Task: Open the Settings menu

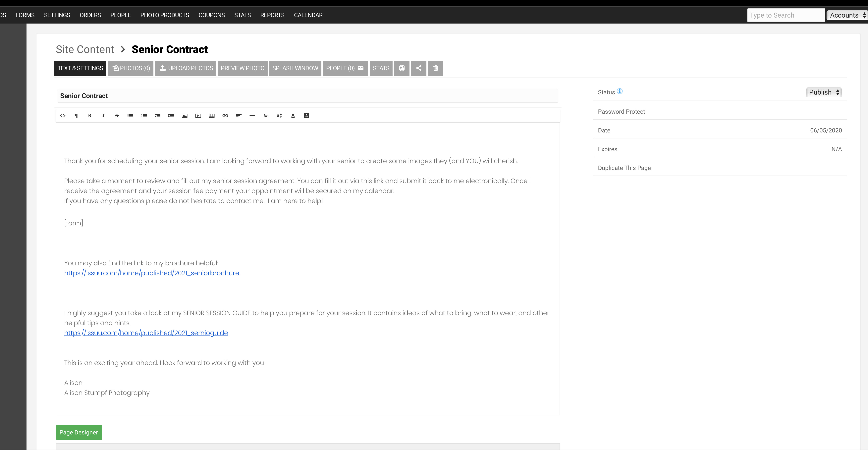Action: [57, 15]
